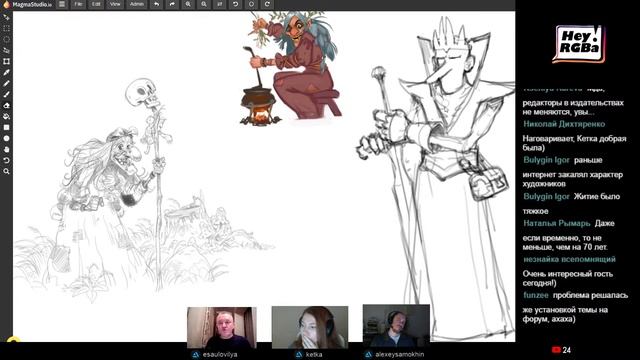Select the Eraser tool
Viewport: 640px width, 360px height.
[6, 106]
